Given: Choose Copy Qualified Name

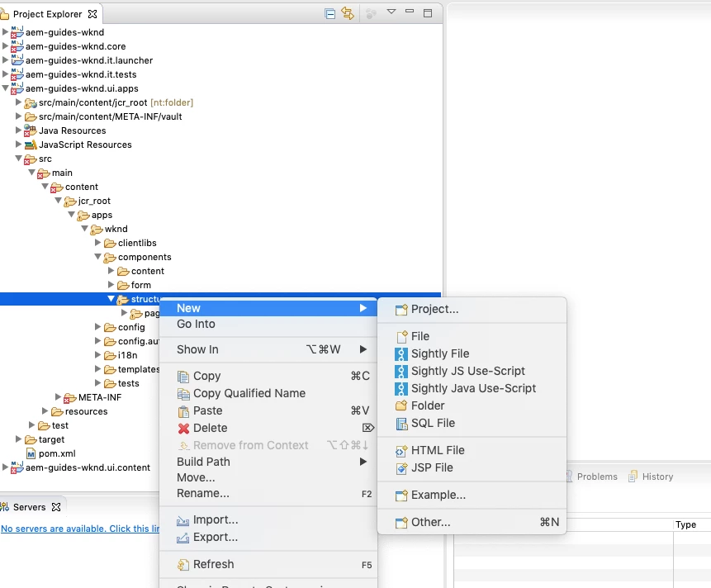Looking at the screenshot, I should point(268,393).
